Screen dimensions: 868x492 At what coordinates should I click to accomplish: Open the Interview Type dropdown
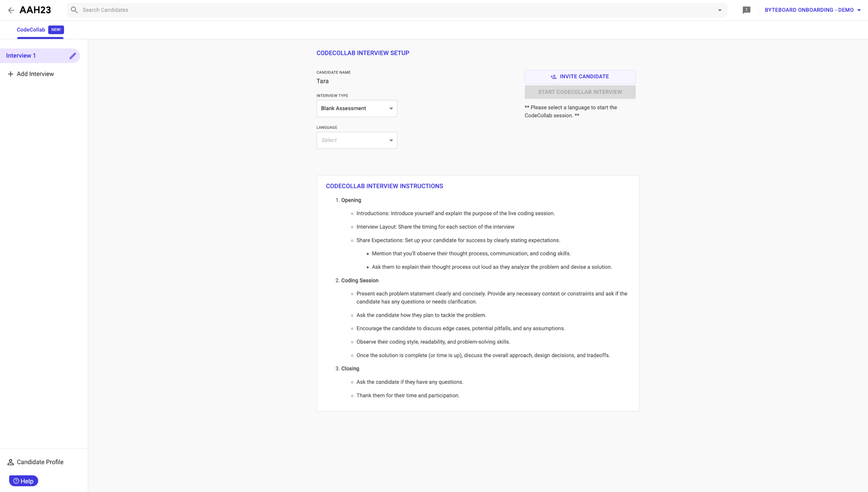[x=357, y=108]
